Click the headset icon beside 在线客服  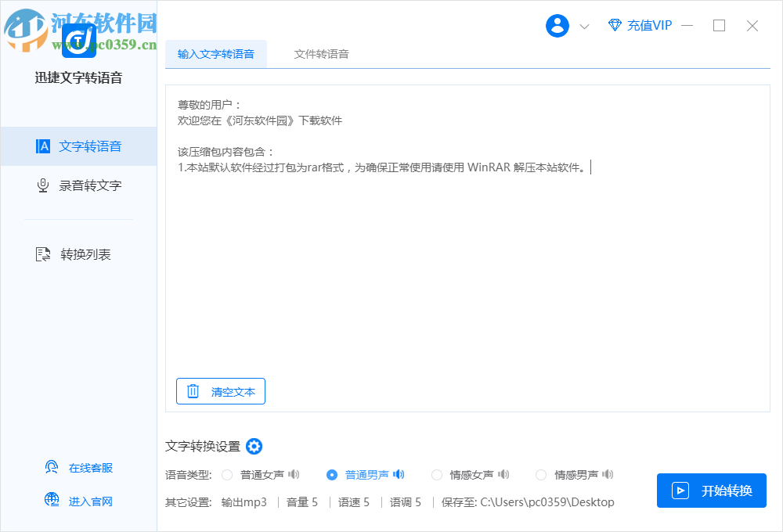[x=51, y=466]
